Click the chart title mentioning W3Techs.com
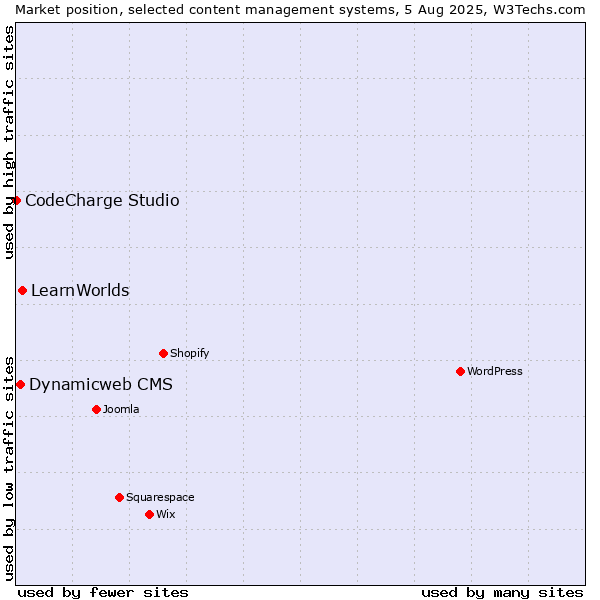 pyautogui.click(x=300, y=10)
